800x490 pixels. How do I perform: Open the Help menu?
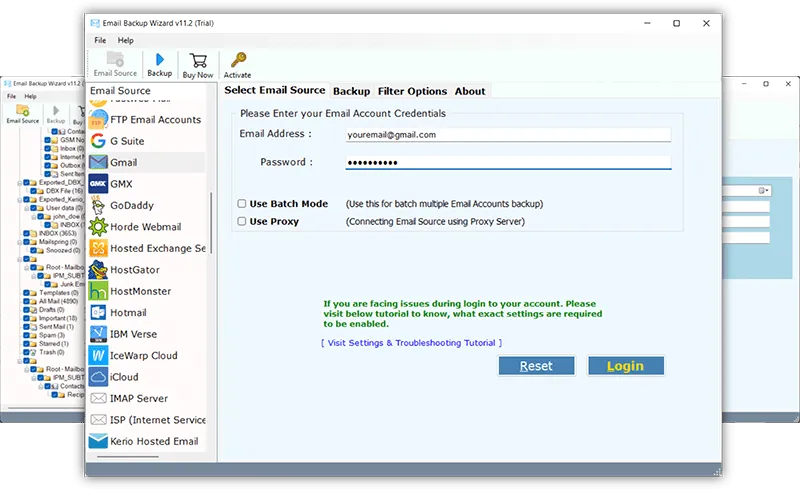(x=126, y=40)
